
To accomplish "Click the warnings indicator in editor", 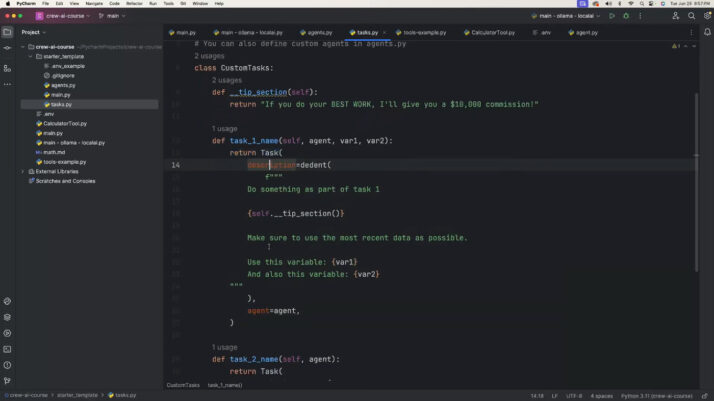I will [x=676, y=46].
